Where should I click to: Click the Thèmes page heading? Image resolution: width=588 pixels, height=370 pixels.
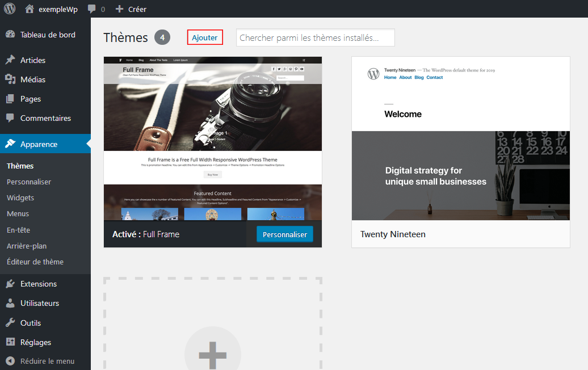click(125, 37)
